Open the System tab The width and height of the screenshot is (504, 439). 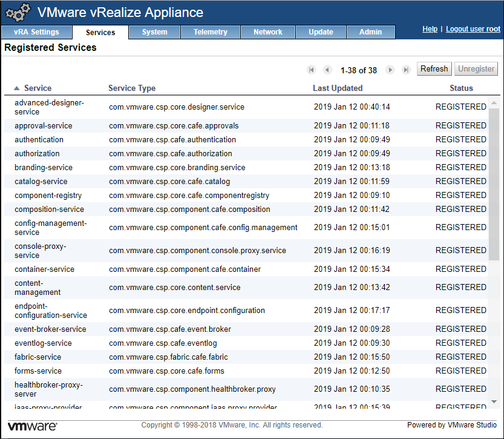click(x=155, y=32)
